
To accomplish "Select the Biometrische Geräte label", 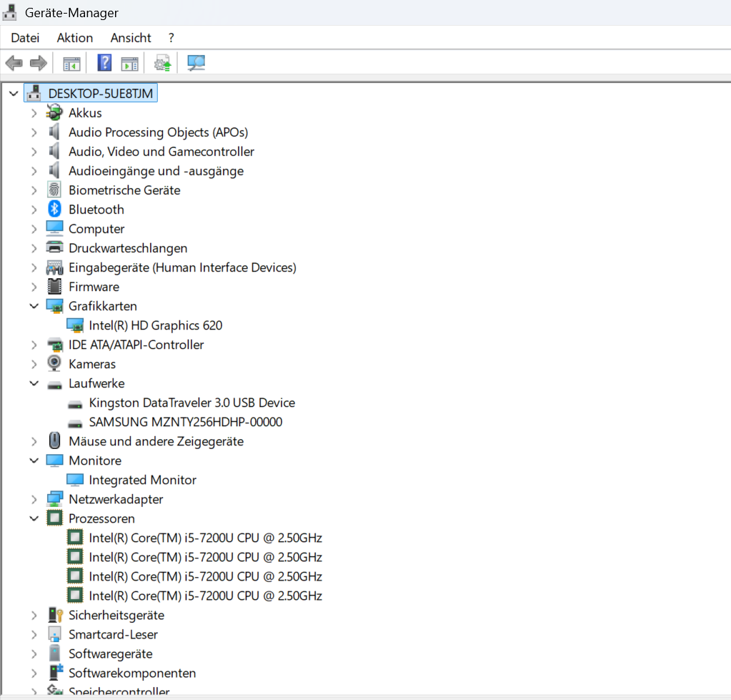I will click(x=124, y=190).
